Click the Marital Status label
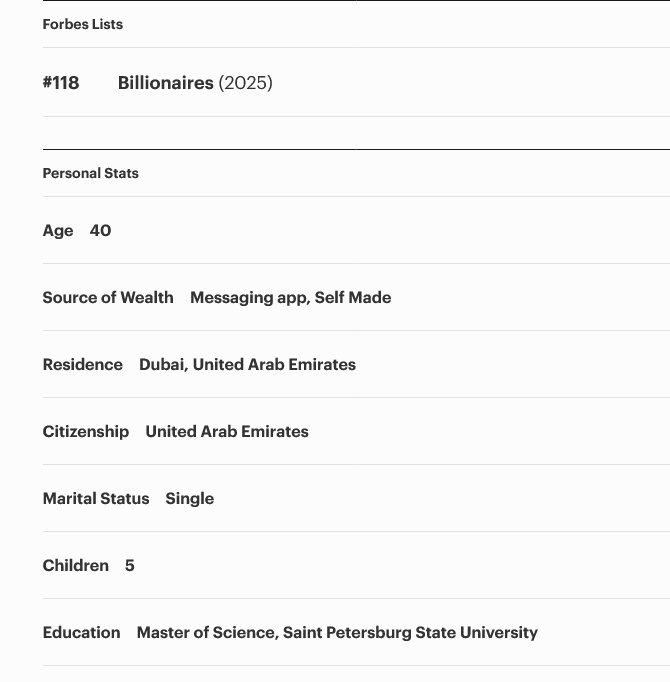670x682 pixels. (x=96, y=498)
